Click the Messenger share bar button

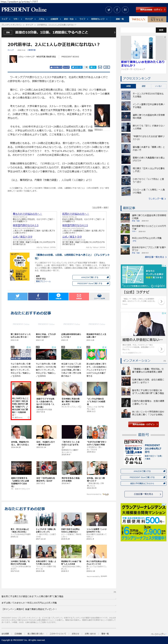click(x=58, y=296)
